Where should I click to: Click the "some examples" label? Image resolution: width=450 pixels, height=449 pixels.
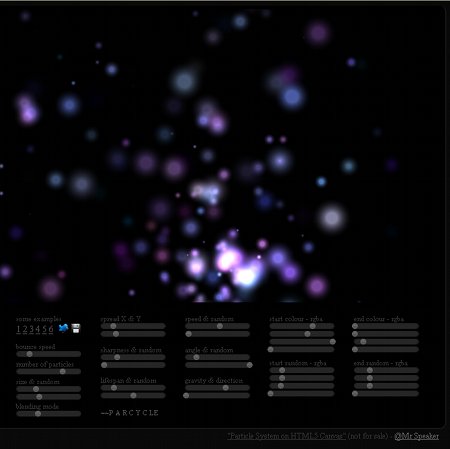point(39,319)
